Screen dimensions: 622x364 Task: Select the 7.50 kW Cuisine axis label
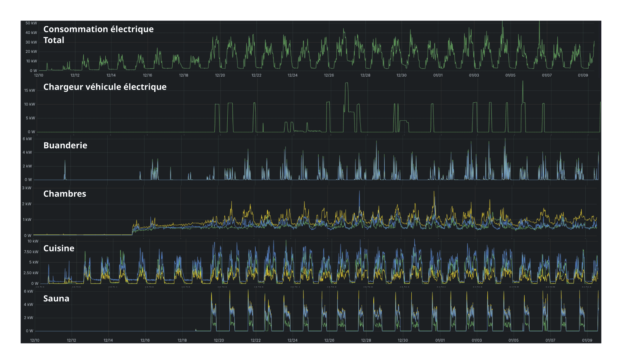[31, 252]
